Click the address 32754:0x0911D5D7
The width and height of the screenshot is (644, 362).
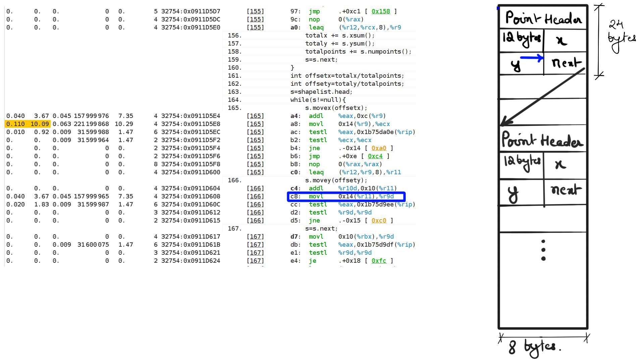click(191, 11)
